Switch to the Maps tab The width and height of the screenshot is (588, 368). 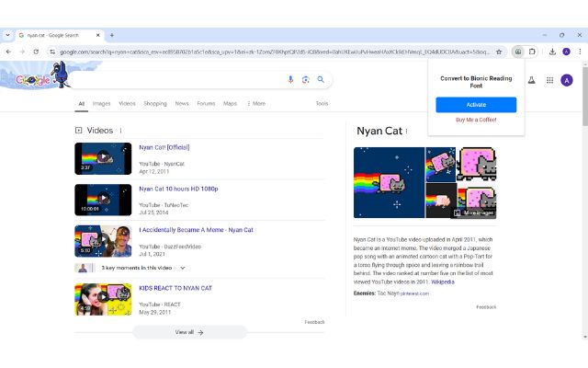pos(230,104)
